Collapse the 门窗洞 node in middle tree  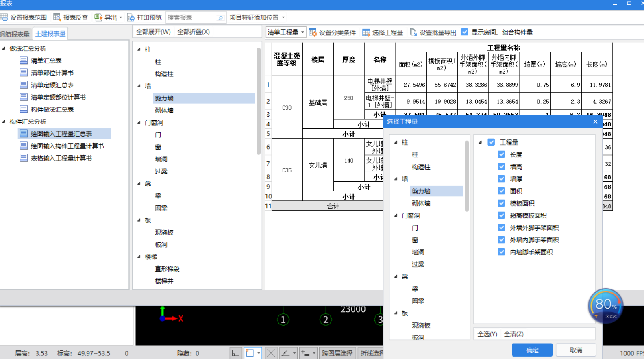pos(139,122)
